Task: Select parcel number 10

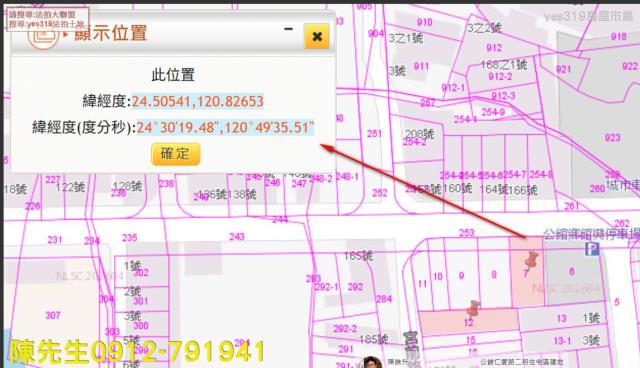Action: click(438, 277)
